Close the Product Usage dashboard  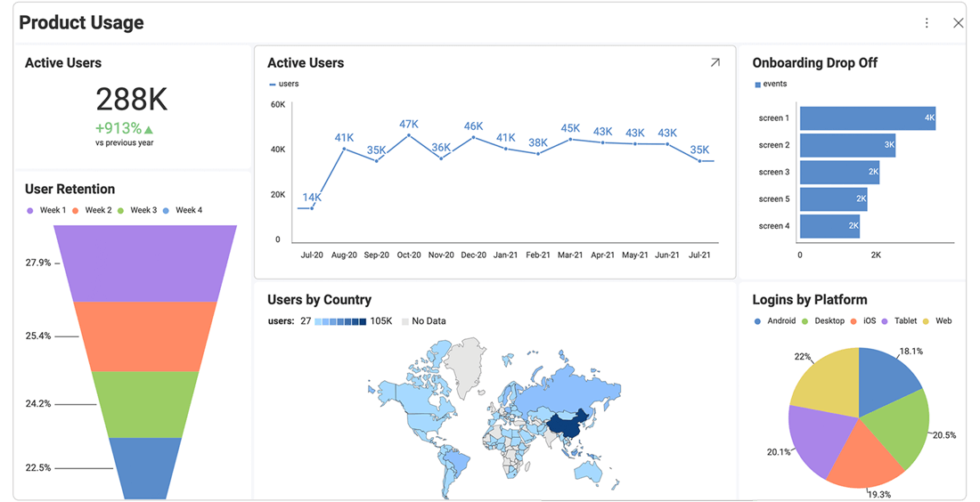[958, 23]
